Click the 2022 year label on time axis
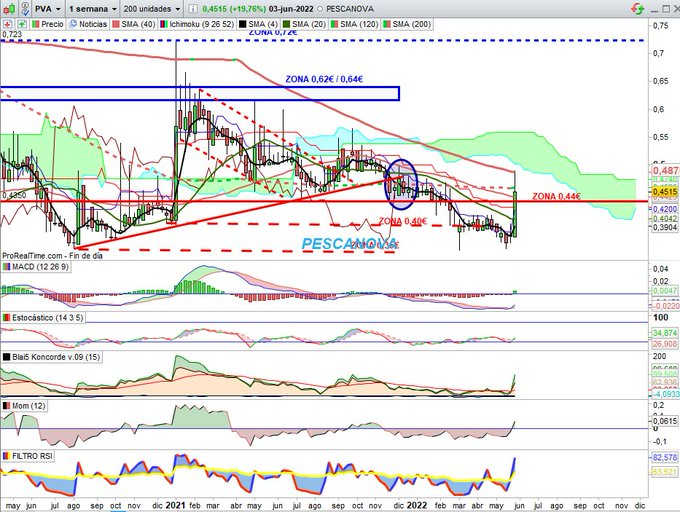Screen dimensions: 680x512 point(417,505)
